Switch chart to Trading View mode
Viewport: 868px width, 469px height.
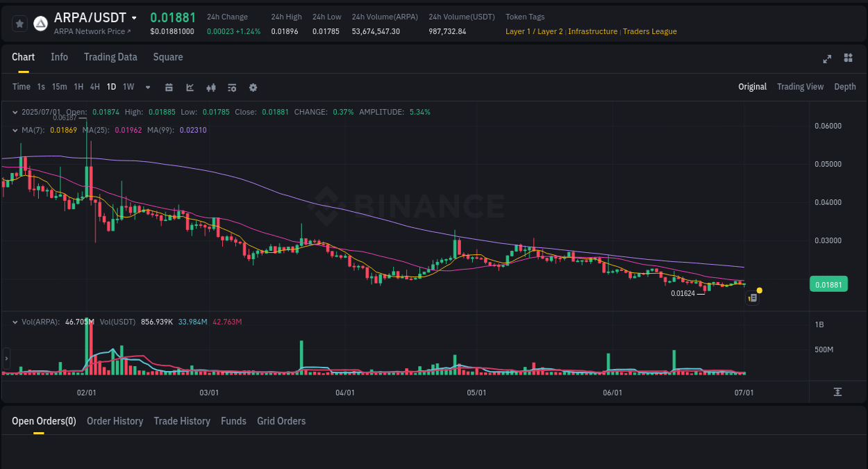click(800, 87)
